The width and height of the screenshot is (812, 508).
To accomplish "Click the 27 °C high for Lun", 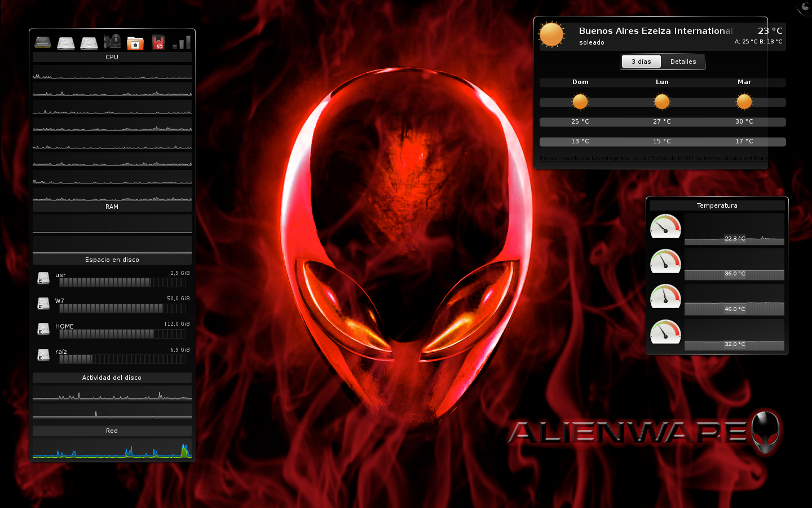I will point(662,121).
